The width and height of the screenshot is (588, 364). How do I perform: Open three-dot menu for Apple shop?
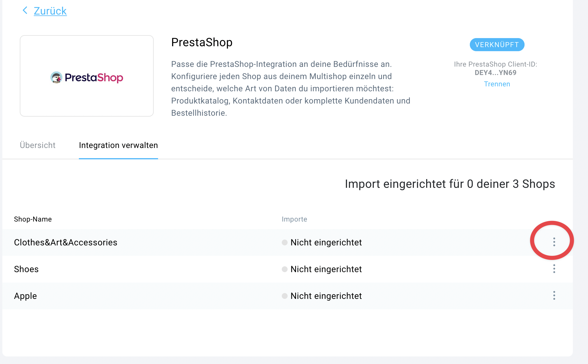tap(554, 295)
